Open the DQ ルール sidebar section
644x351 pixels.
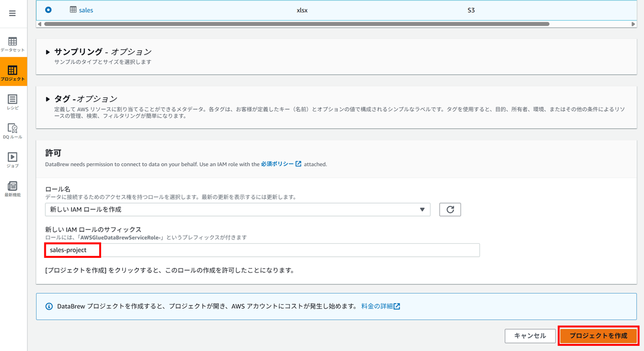(x=13, y=131)
